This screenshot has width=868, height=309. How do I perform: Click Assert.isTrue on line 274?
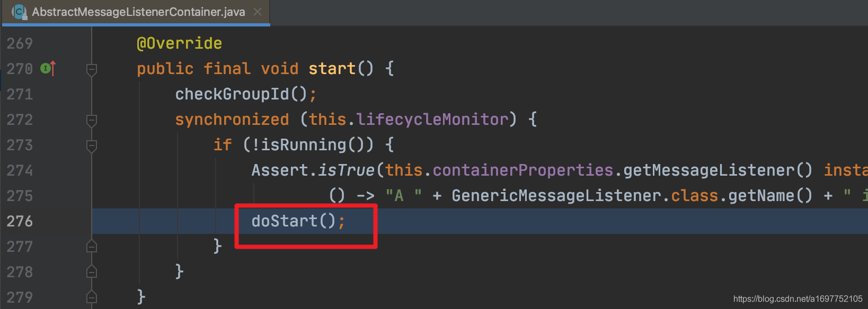click(313, 170)
